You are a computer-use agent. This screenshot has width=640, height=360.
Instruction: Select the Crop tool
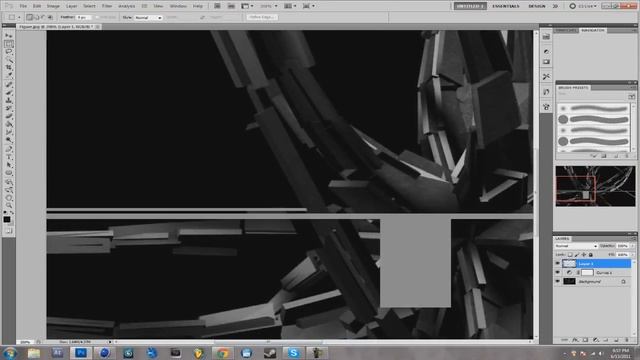click(x=9, y=68)
